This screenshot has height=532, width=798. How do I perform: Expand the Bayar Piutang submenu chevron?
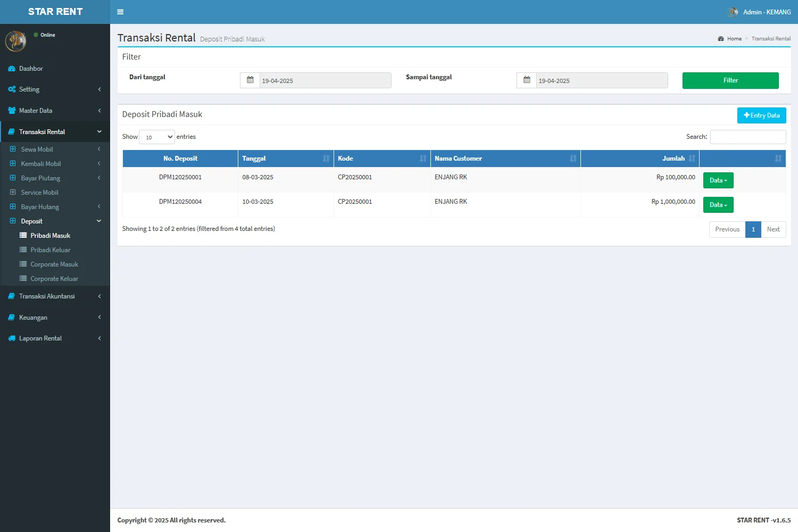pos(99,178)
